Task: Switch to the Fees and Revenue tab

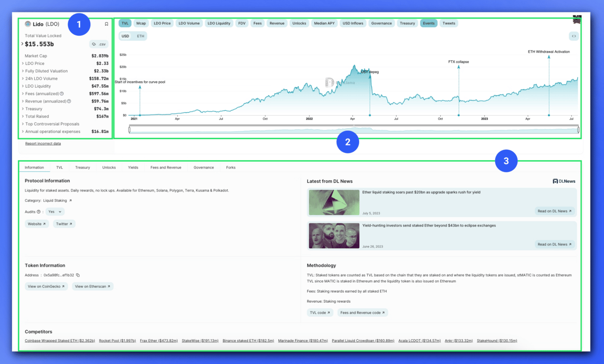Action: tap(166, 167)
